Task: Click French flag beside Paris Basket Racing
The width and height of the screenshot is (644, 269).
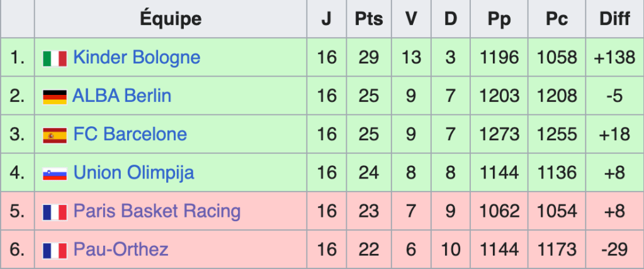Action: click(55, 212)
